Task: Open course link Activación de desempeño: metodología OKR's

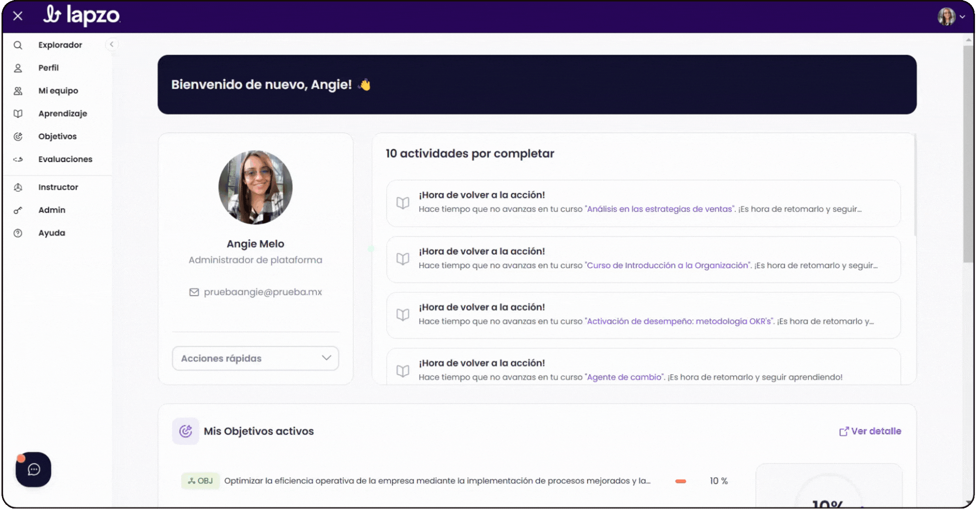Action: click(679, 321)
